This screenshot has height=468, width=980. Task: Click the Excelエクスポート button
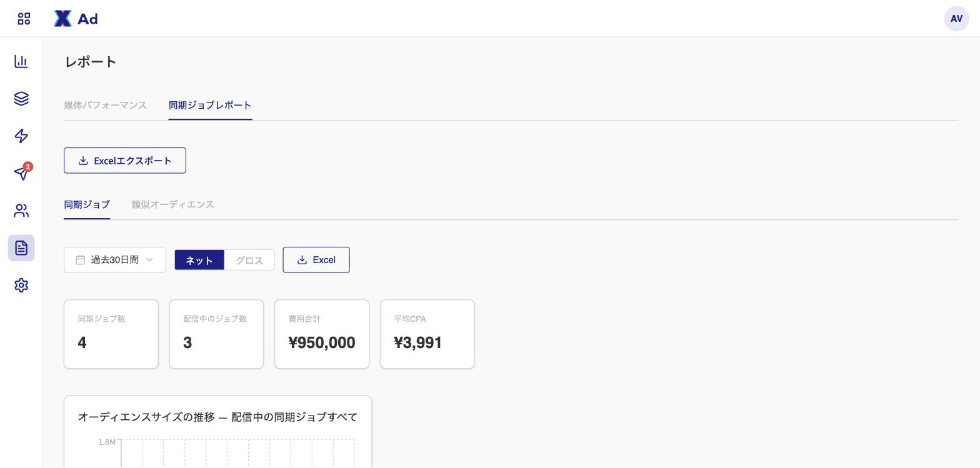125,161
